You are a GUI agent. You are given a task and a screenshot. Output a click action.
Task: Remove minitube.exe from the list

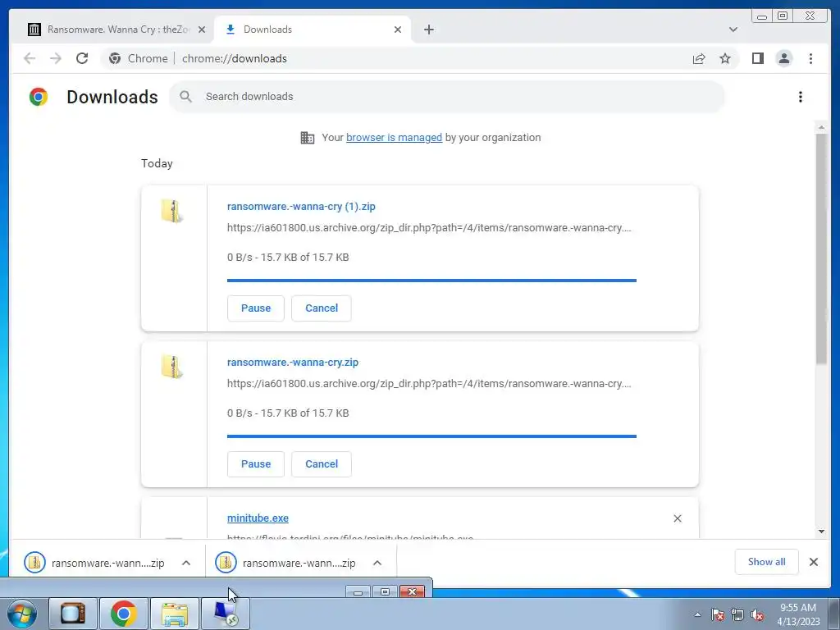(677, 518)
